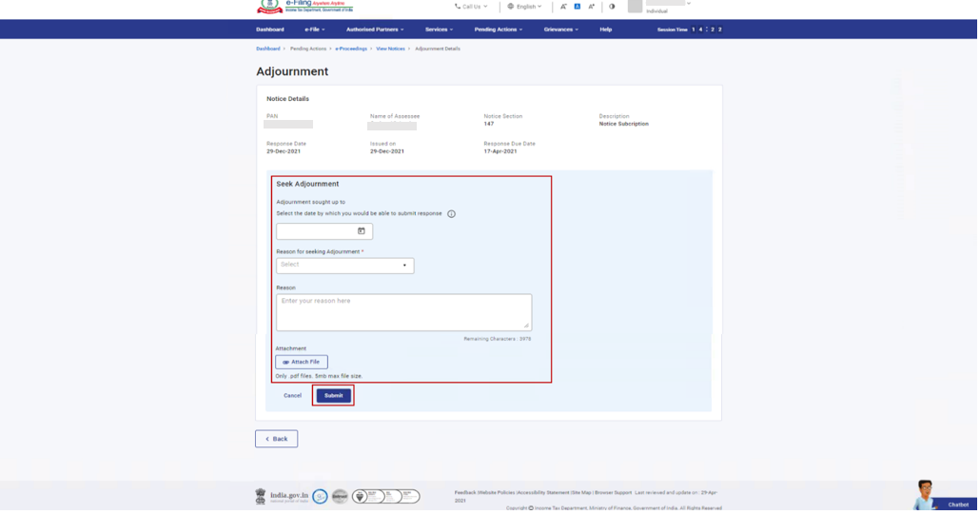Image resolution: width=980 pixels, height=515 pixels.
Task: Click the info icon beside response date text
Action: coord(452,214)
